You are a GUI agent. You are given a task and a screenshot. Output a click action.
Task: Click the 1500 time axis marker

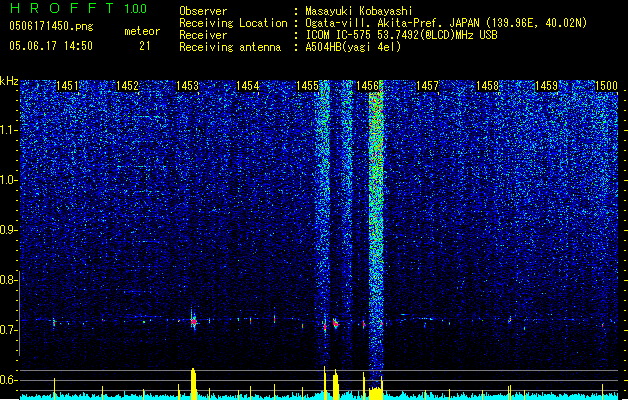point(606,86)
